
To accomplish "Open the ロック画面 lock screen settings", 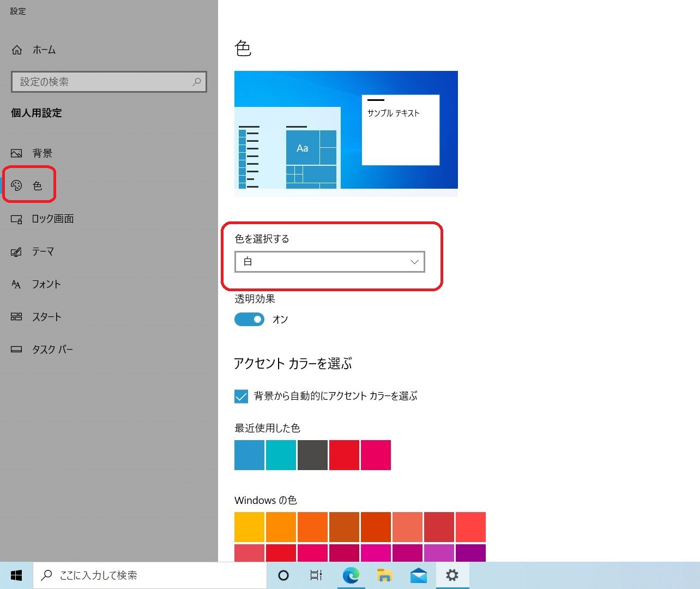I will [x=52, y=219].
